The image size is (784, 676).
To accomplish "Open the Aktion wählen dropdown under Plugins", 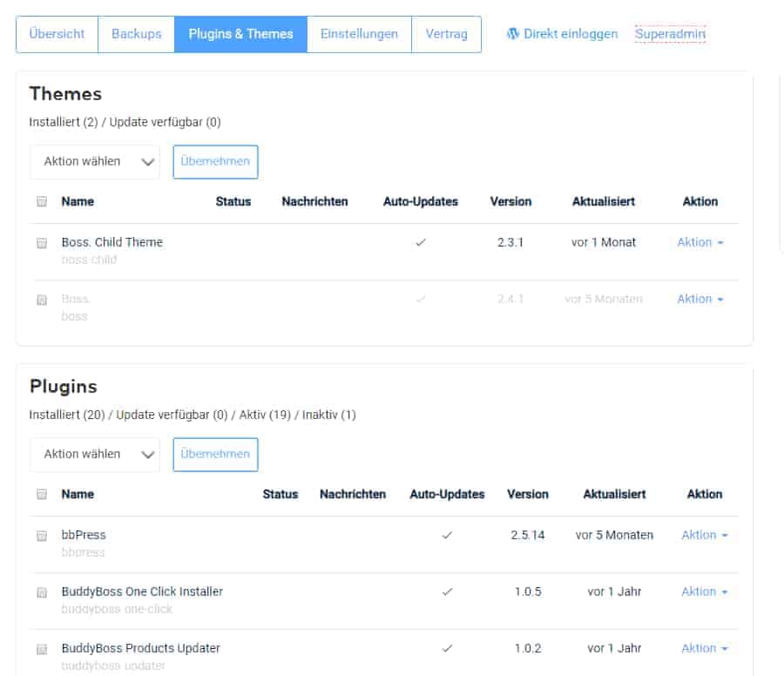I will point(95,455).
